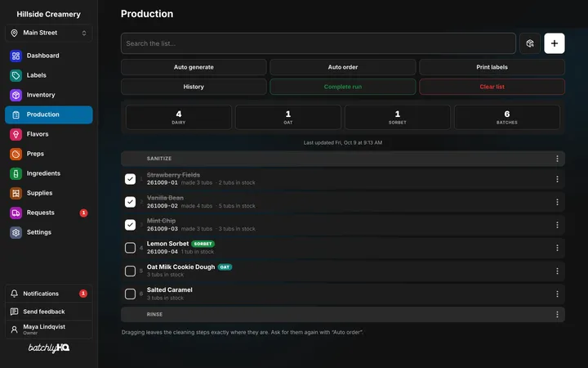
Task: Click the Flavors ice cream icon
Action: [16, 134]
